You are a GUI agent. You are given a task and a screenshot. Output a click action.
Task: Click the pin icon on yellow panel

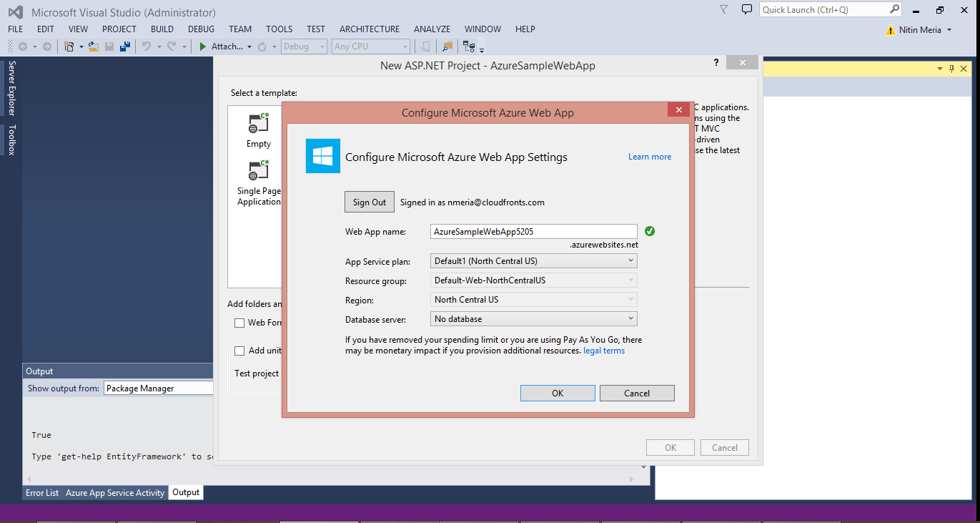(x=951, y=69)
